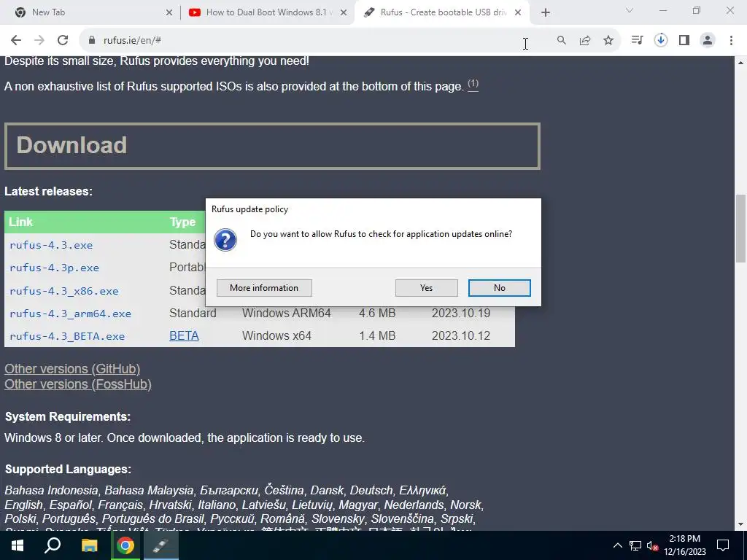The width and height of the screenshot is (747, 560).
Task: Click Yes in Rufus update policy dialog
Action: 426,287
